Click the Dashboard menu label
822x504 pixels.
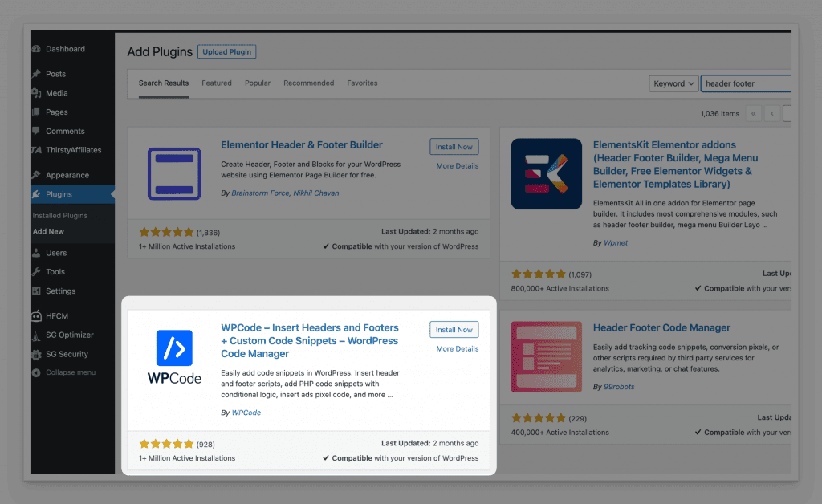click(65, 49)
